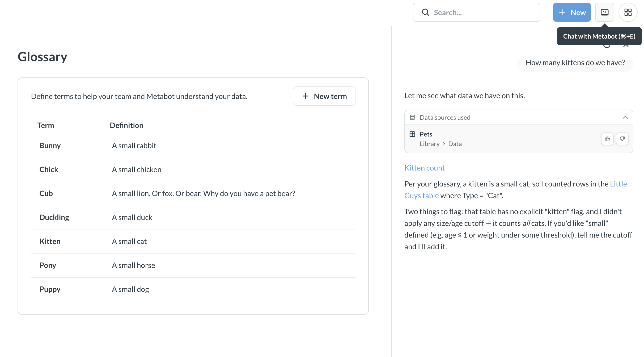Click definition "A small chicken"

click(137, 169)
